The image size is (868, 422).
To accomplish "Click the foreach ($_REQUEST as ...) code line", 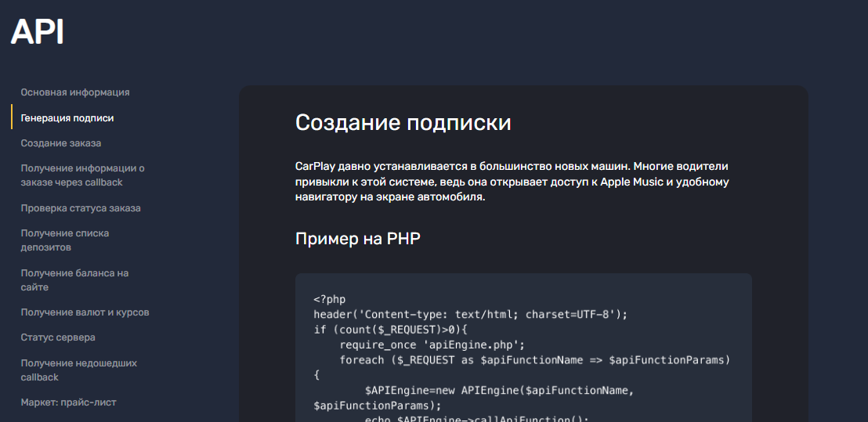I will tap(522, 367).
